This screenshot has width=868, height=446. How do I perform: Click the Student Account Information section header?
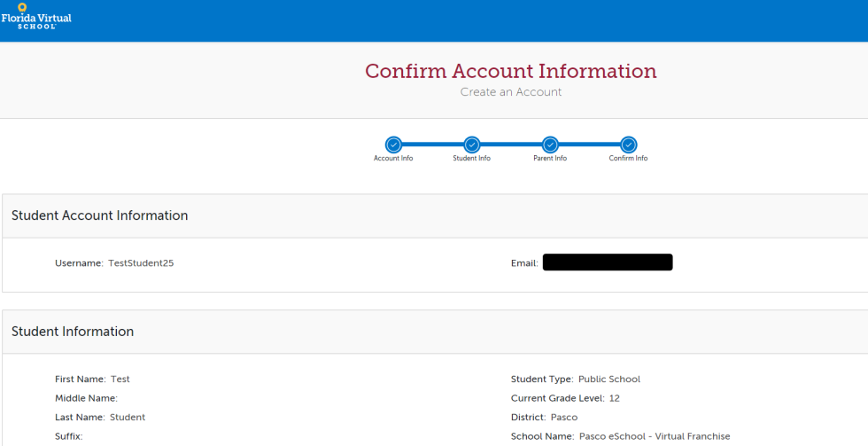(99, 215)
